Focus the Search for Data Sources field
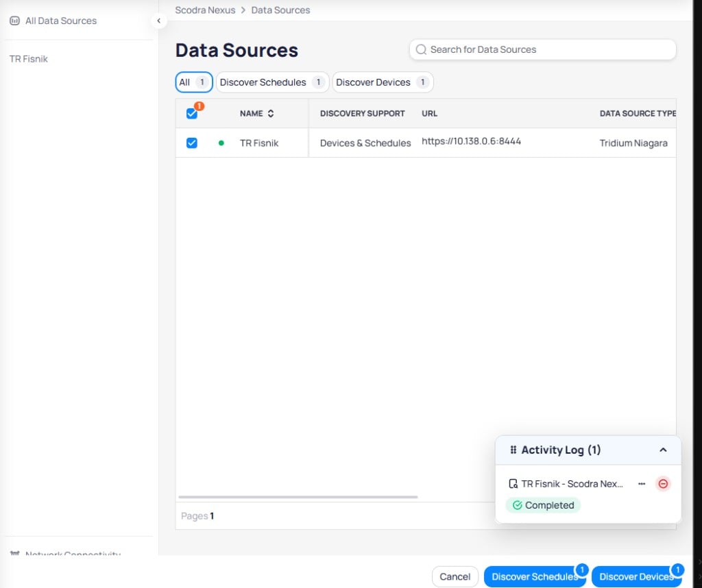The image size is (702, 588). [543, 49]
